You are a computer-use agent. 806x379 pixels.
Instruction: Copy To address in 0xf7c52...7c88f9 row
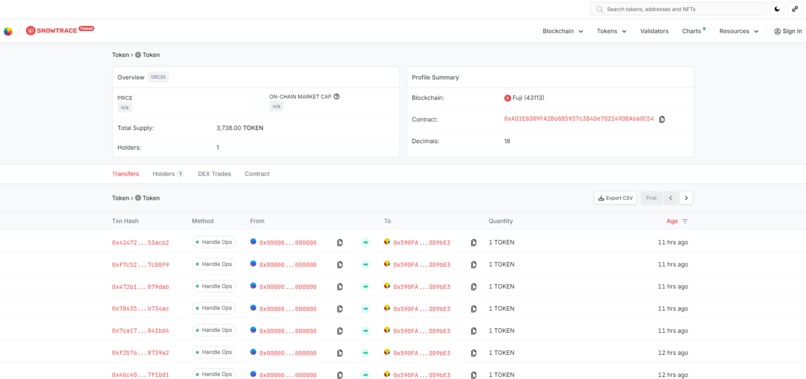point(474,265)
